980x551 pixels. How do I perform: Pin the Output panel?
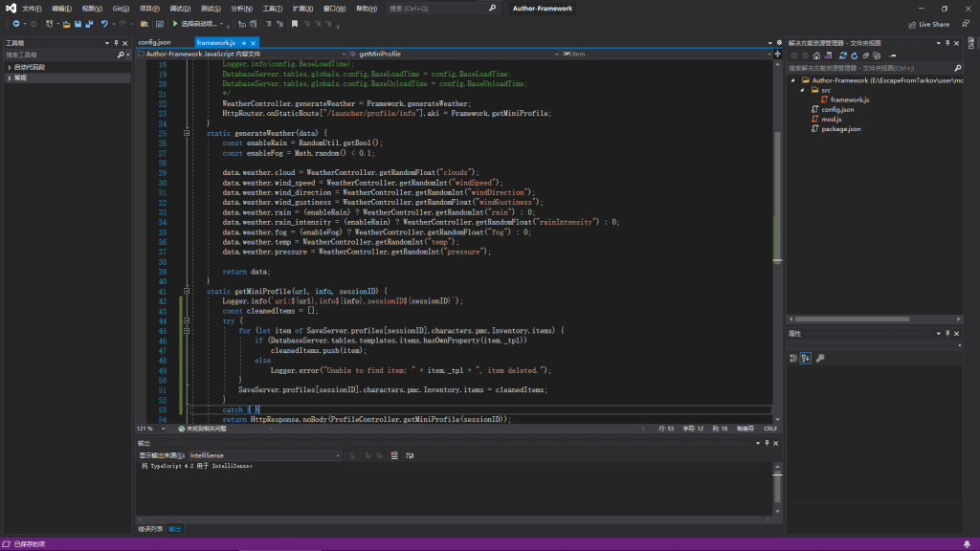[767, 443]
